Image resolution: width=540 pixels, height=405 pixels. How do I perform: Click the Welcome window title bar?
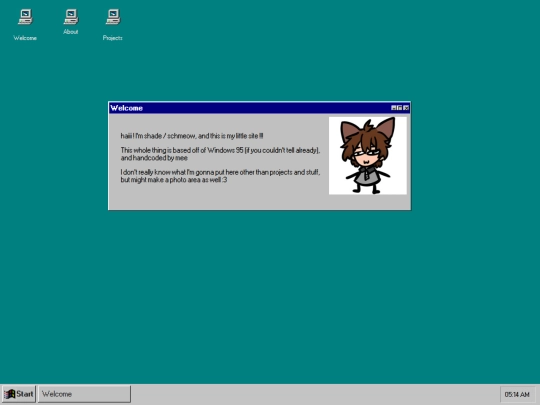[259, 108]
